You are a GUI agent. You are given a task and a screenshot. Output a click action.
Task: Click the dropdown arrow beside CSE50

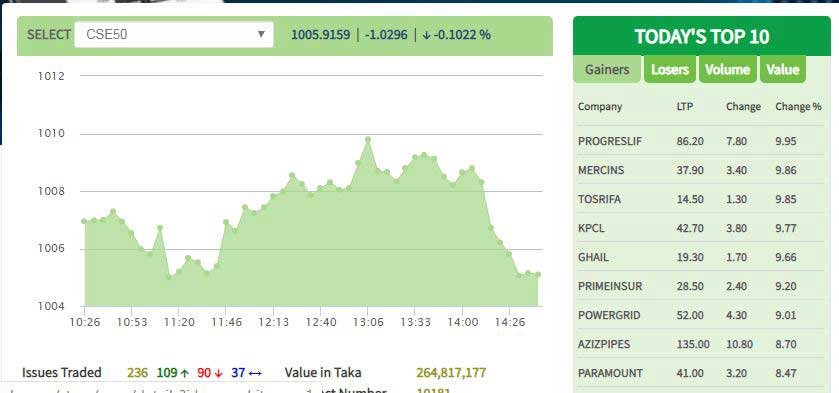click(x=261, y=35)
